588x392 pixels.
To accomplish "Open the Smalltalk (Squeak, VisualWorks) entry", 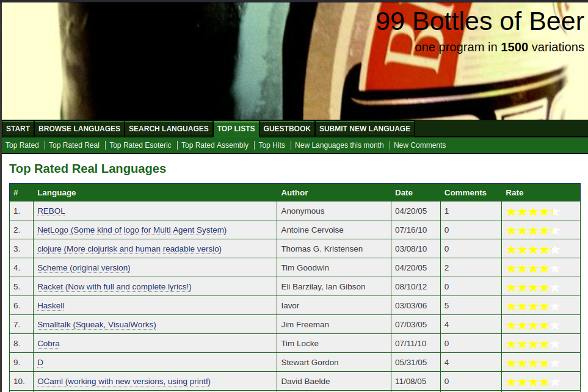I will (x=96, y=325).
